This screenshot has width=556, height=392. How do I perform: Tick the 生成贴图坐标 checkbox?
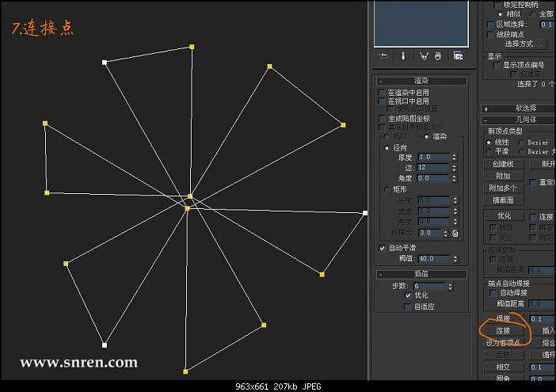(382, 118)
